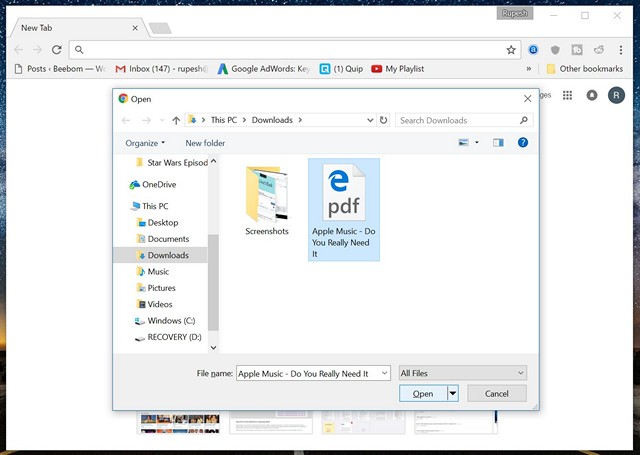Open the Google apps grid icon

[x=567, y=95]
